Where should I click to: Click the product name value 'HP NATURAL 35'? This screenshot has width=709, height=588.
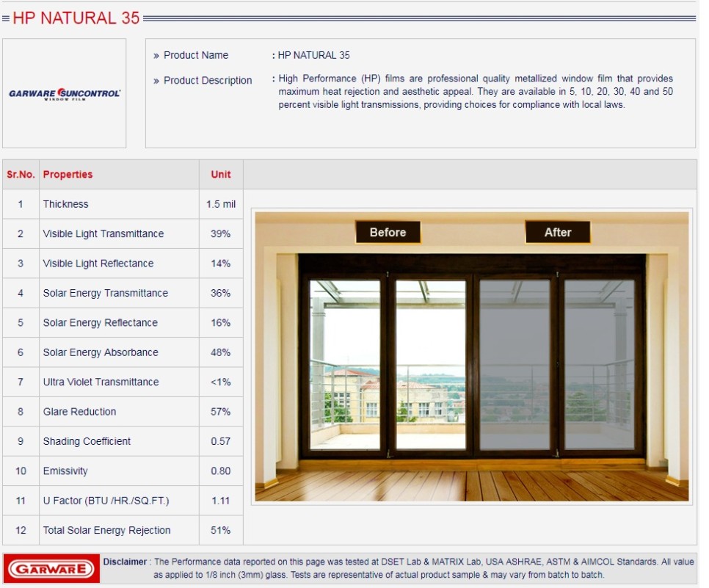pos(314,55)
